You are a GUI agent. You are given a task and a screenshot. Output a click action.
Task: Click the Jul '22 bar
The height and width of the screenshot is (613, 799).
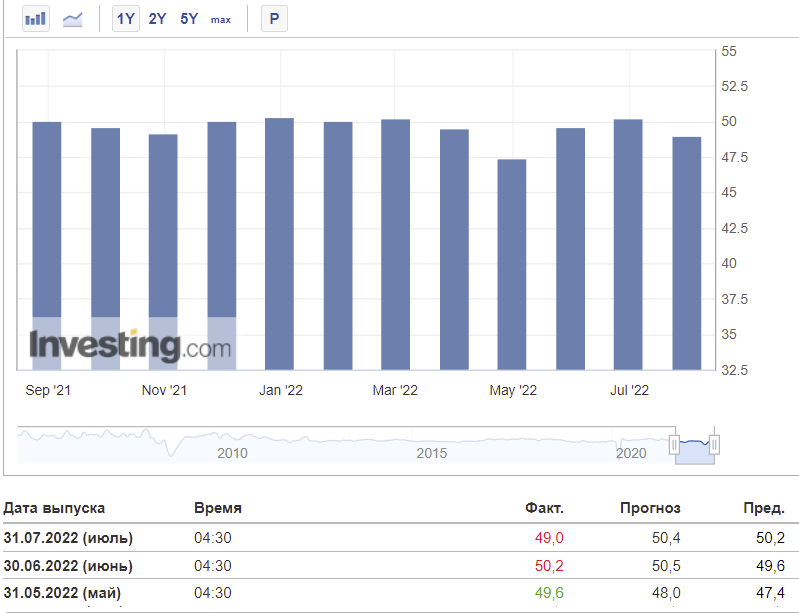tap(628, 245)
